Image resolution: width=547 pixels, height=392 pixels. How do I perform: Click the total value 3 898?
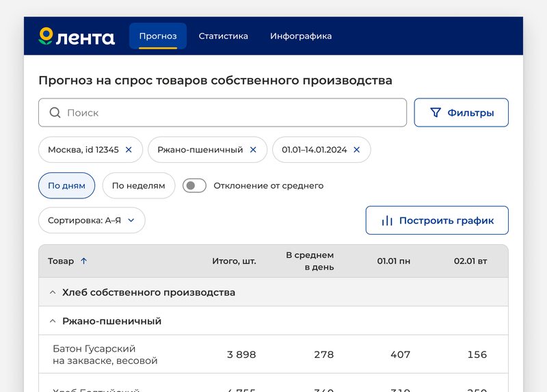click(x=241, y=354)
